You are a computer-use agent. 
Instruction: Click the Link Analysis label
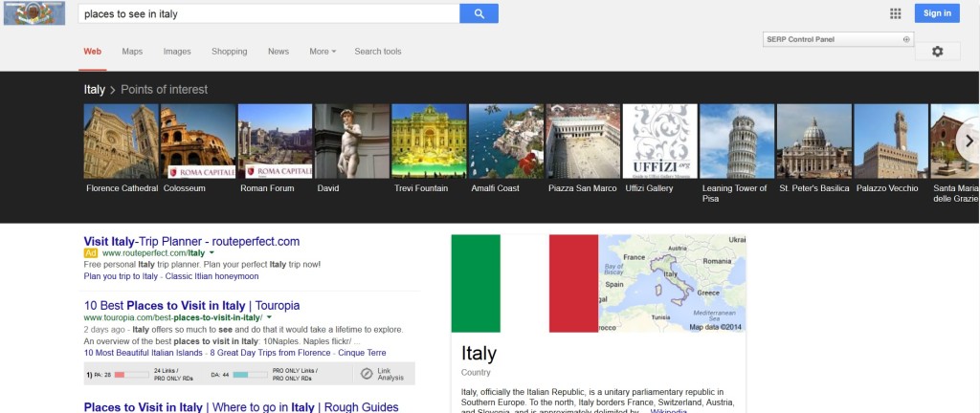(390, 375)
